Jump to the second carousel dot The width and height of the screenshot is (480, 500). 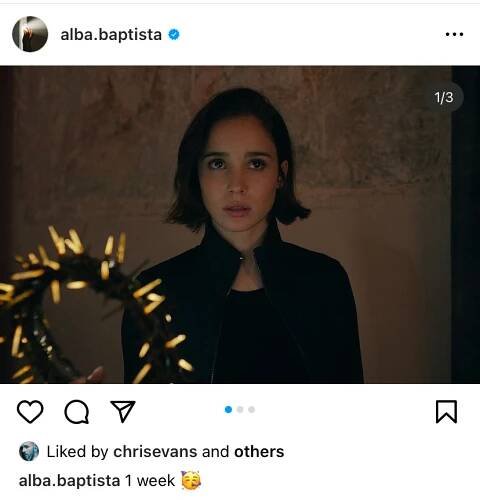click(x=240, y=409)
